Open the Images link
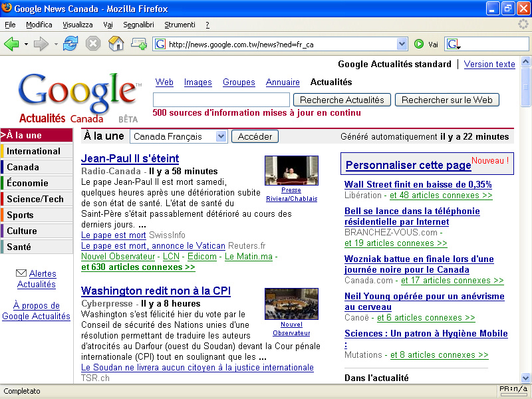Image resolution: width=532 pixels, height=399 pixels. (x=198, y=82)
